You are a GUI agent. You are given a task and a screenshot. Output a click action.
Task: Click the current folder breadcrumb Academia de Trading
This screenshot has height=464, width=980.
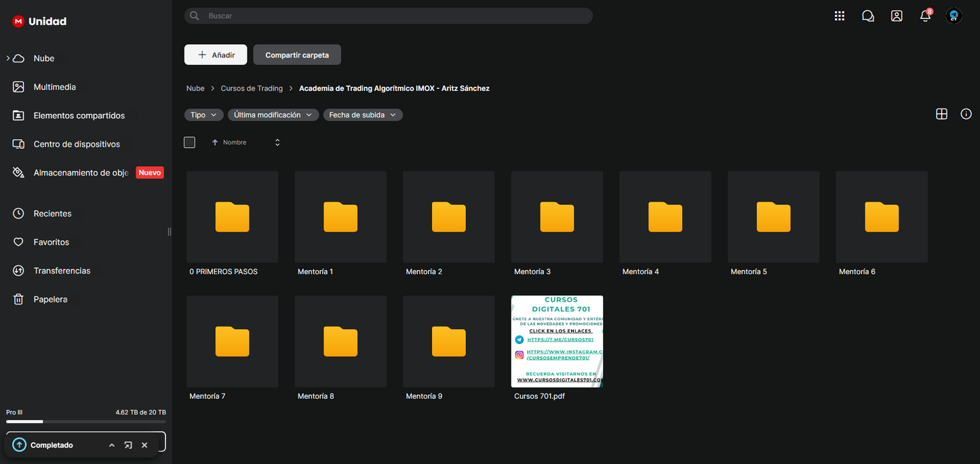click(394, 88)
